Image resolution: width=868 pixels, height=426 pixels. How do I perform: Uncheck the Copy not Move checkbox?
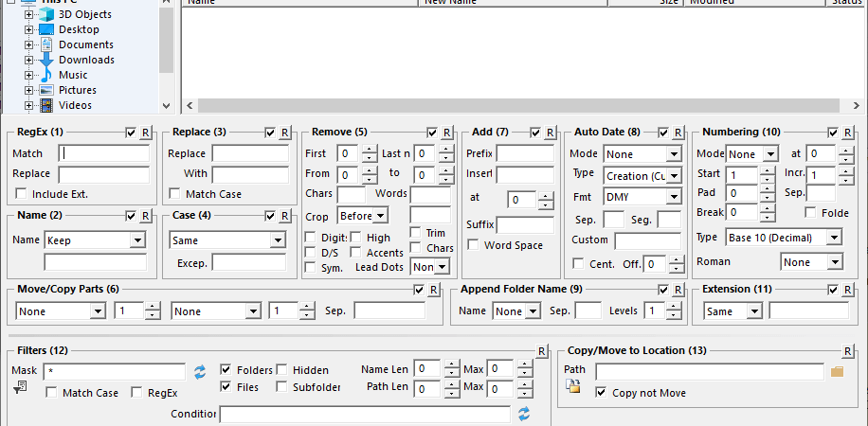(601, 392)
